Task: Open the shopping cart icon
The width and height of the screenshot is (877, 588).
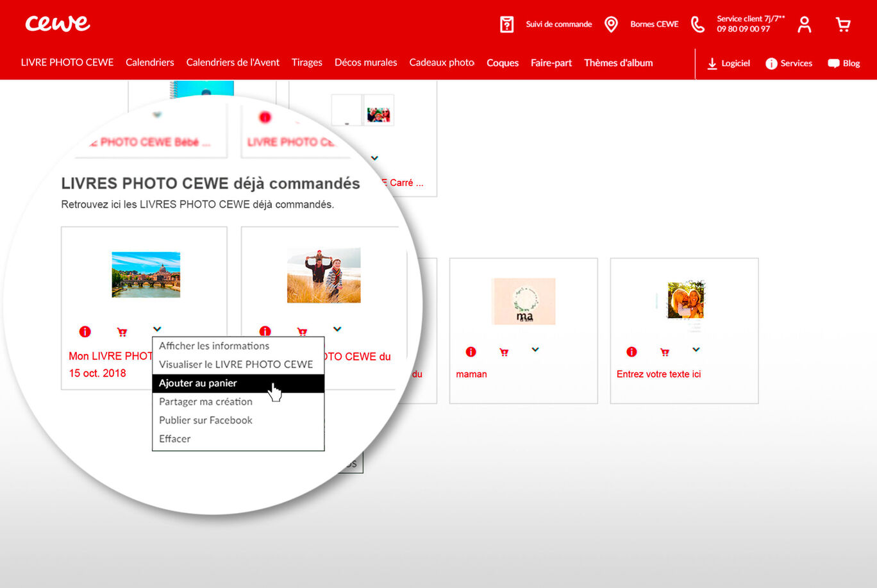Action: coord(842,23)
